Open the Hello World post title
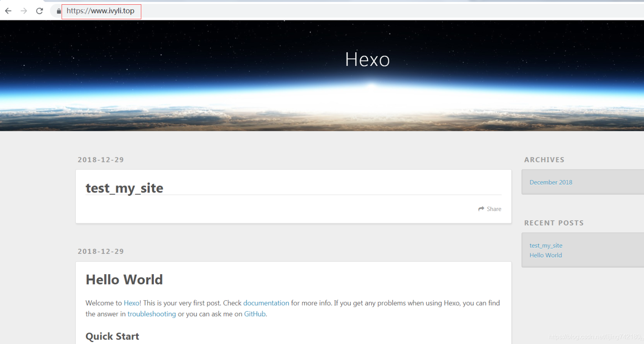644x344 pixels. pos(124,280)
